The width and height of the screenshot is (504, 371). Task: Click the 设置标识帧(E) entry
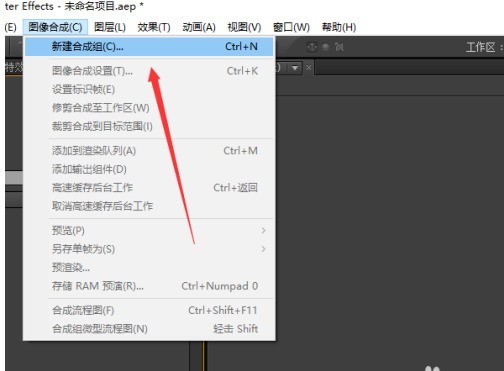click(149, 89)
